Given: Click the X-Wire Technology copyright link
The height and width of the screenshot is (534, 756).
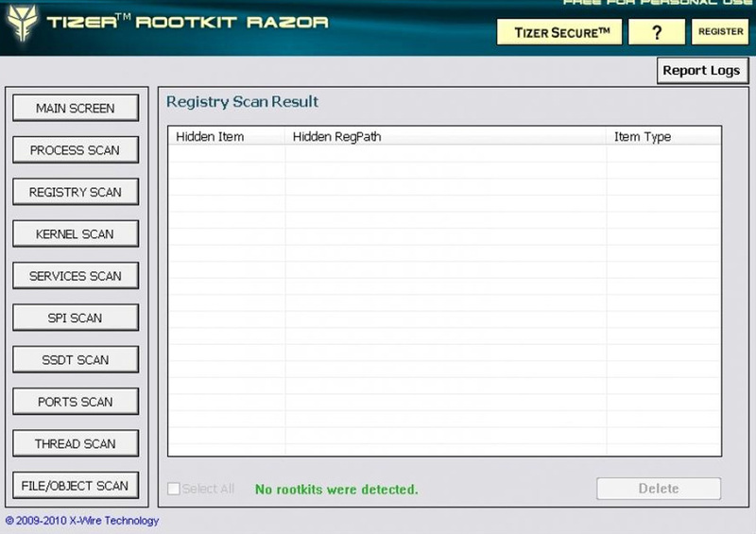Looking at the screenshot, I should (82, 521).
